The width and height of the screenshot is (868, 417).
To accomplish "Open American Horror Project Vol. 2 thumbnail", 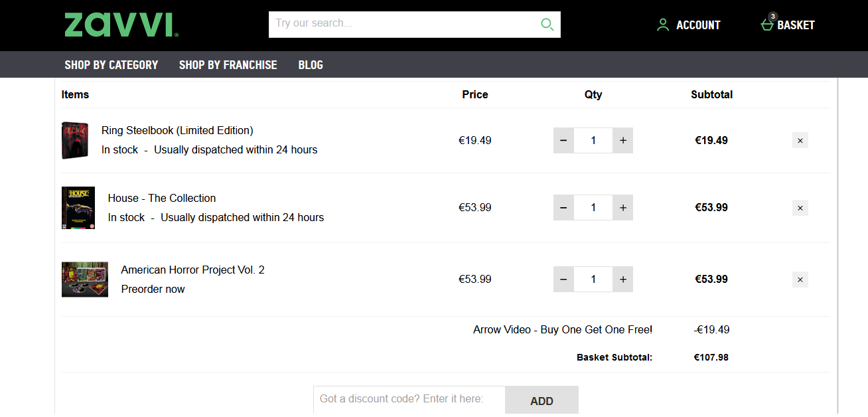I will coord(85,280).
